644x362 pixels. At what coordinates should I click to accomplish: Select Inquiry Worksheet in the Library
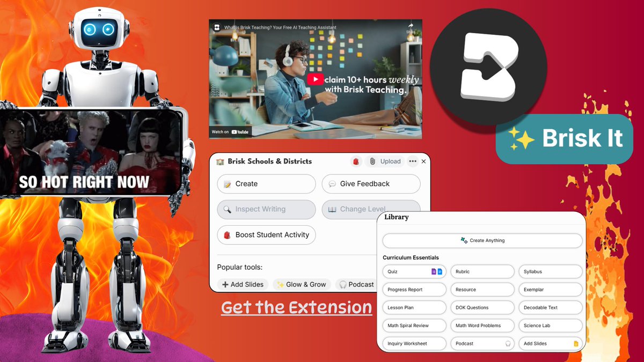(414, 343)
